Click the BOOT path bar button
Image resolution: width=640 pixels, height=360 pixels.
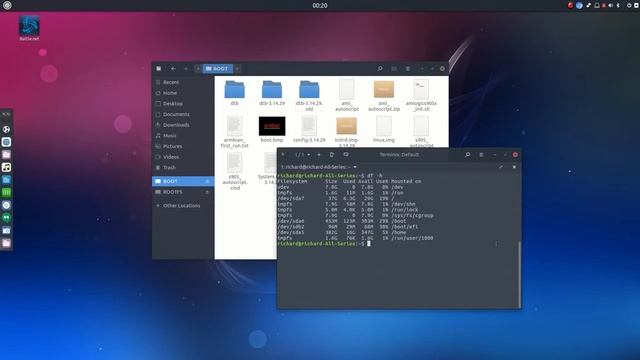tap(217, 69)
